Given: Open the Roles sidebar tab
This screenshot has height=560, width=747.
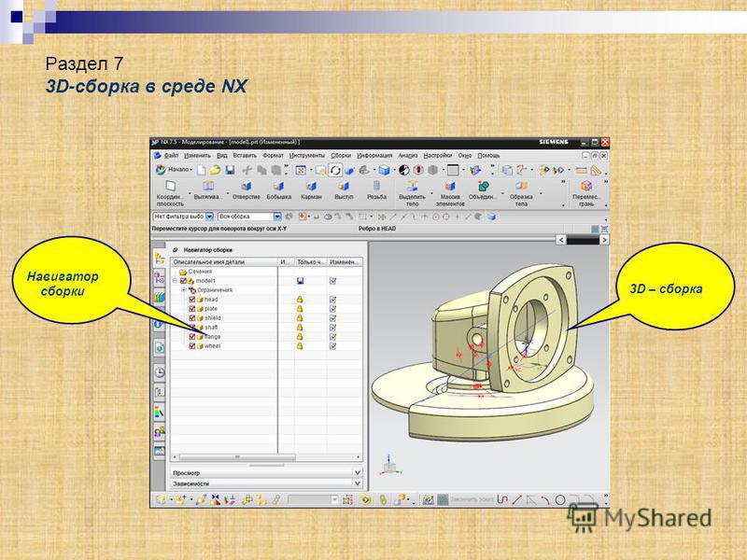Looking at the screenshot, I should click(x=159, y=432).
